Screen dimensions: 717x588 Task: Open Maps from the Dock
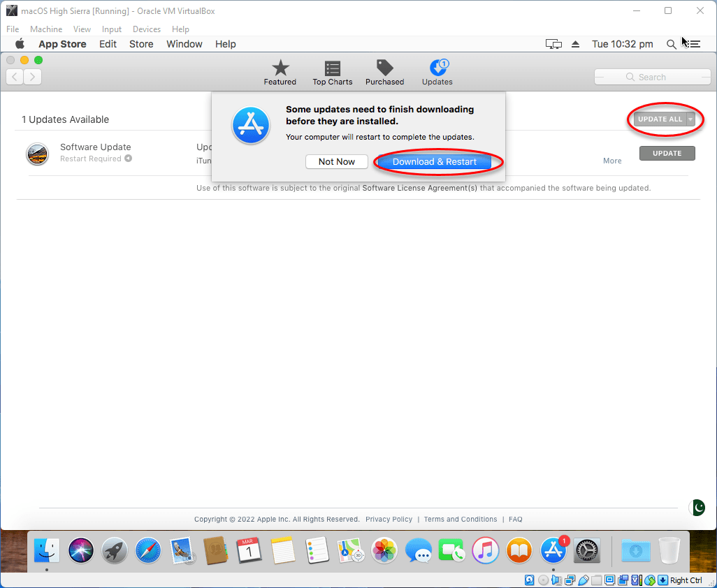point(351,550)
